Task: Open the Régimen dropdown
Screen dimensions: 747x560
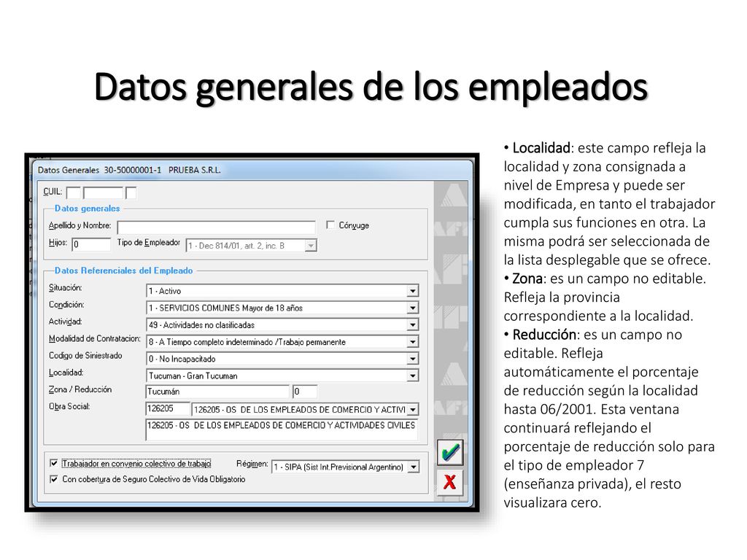Action: (414, 467)
